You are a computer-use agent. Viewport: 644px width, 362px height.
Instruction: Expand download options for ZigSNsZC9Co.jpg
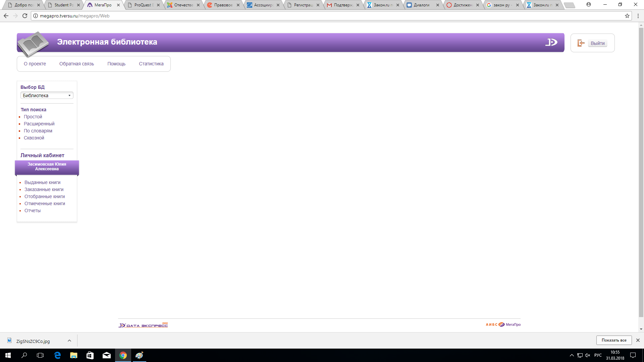69,341
